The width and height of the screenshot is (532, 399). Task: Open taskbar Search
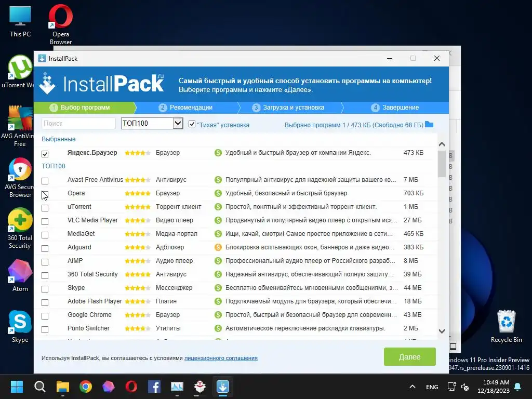pyautogui.click(x=39, y=387)
